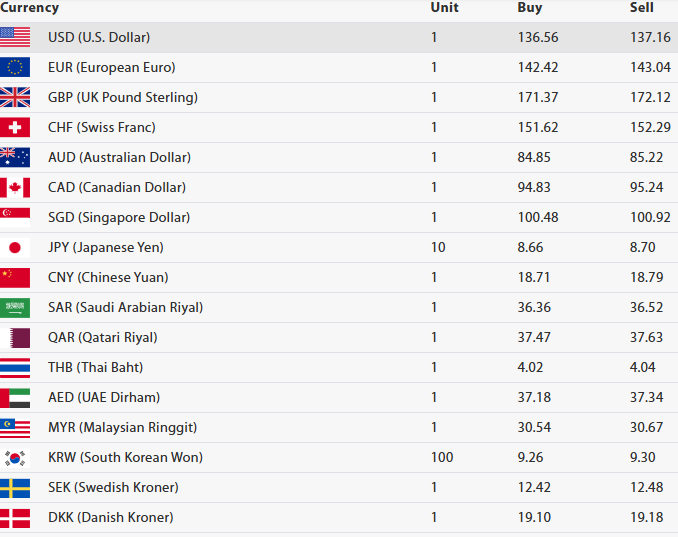Click the Unit column header
The width and height of the screenshot is (678, 537).
tap(444, 8)
